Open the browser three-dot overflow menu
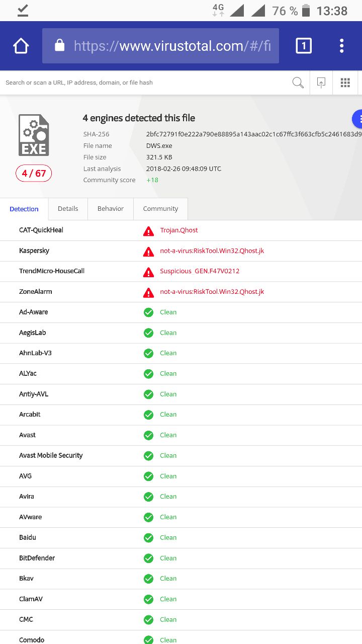The image size is (362, 644). click(341, 46)
